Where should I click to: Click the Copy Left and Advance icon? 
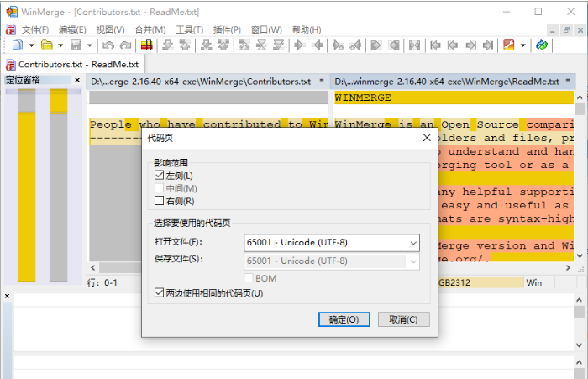[355, 45]
